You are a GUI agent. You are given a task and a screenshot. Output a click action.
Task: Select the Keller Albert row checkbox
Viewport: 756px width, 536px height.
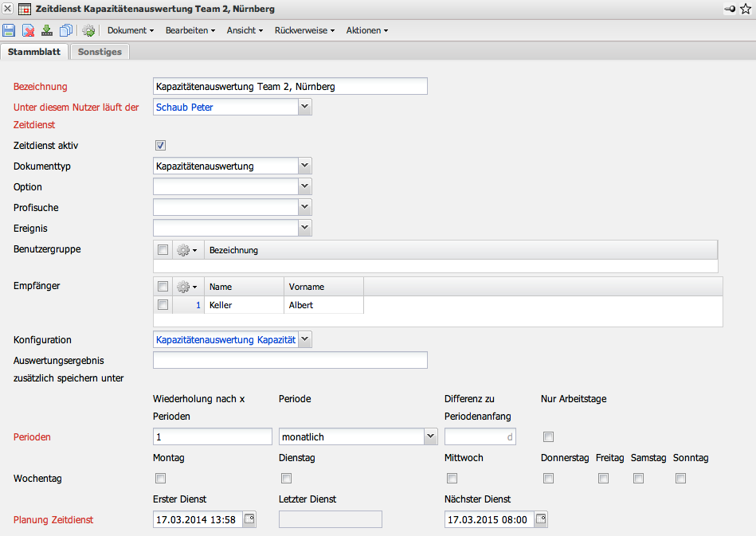pos(163,305)
